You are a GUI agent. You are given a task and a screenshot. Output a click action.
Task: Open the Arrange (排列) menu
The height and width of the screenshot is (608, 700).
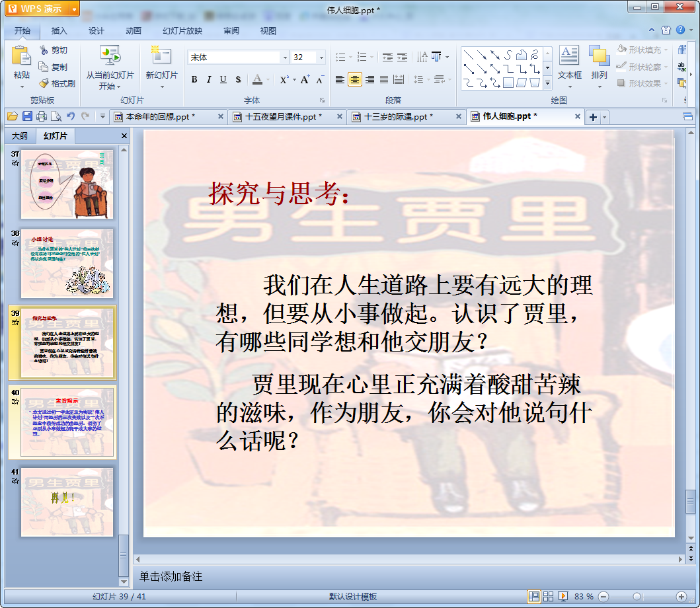click(599, 67)
